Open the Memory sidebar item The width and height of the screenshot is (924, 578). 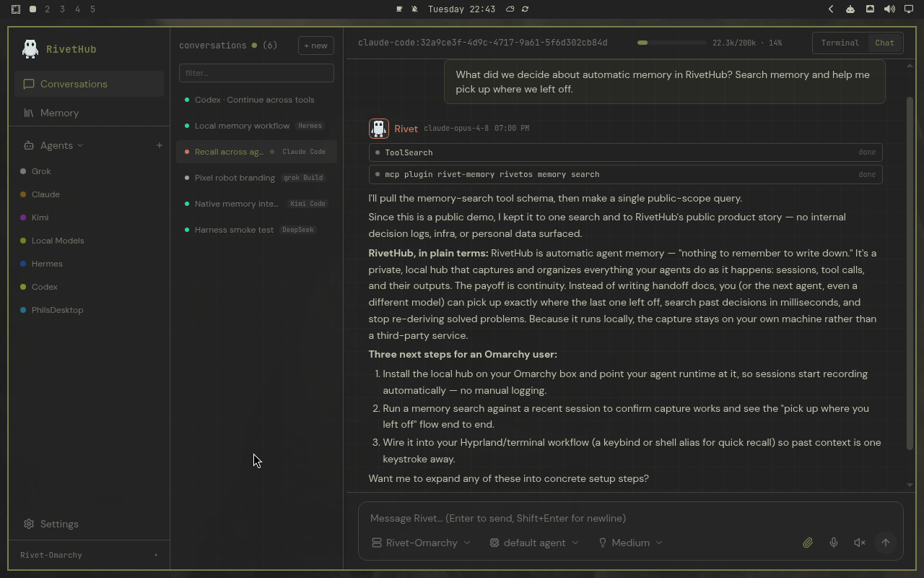(x=90, y=113)
